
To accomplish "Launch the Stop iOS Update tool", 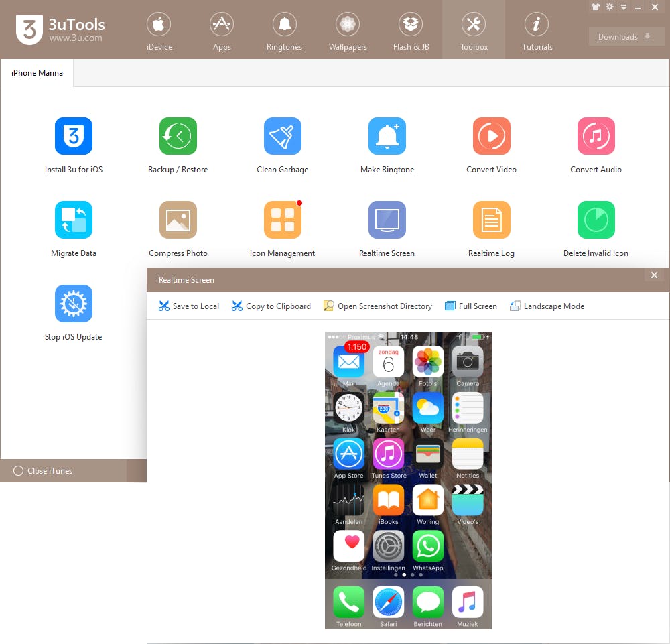I will point(73,312).
